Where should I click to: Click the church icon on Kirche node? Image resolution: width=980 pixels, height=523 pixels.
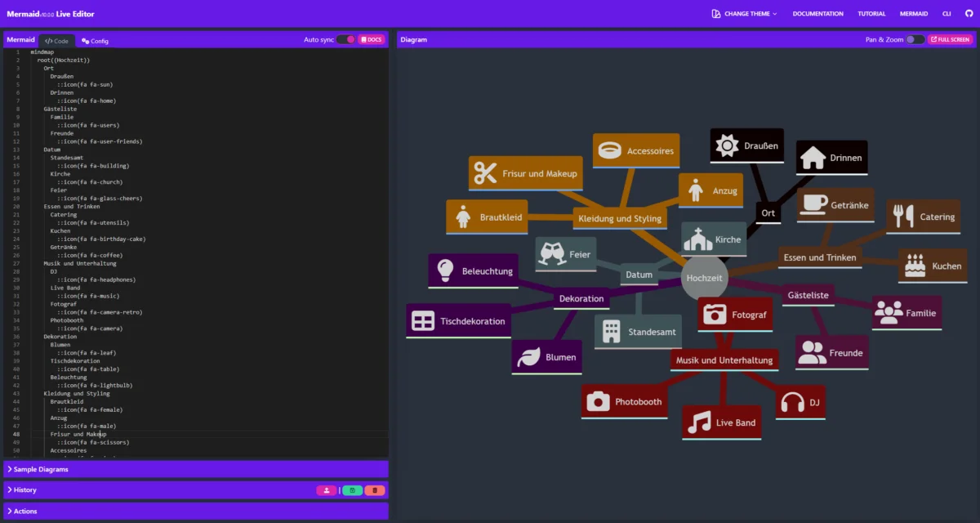point(698,239)
